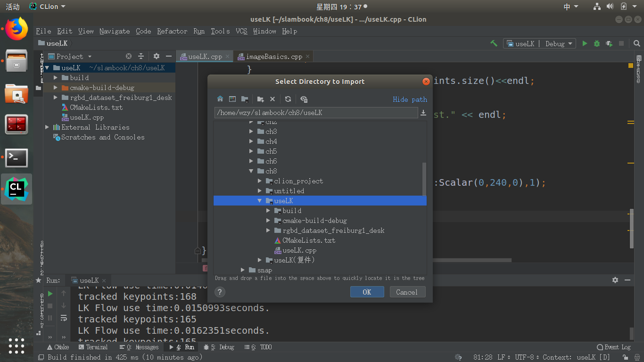The image size is (644, 362).
Task: Open the home directory in the import dialog
Action: tap(220, 99)
